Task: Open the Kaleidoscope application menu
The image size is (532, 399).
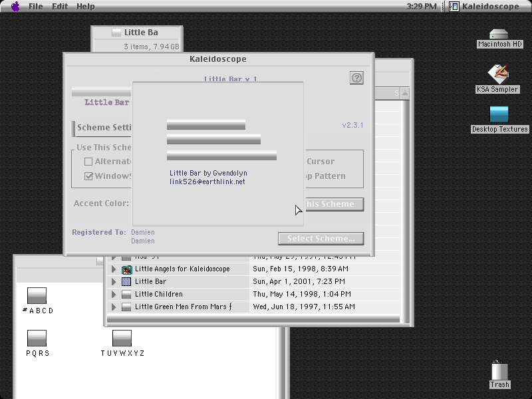Action: click(x=484, y=6)
